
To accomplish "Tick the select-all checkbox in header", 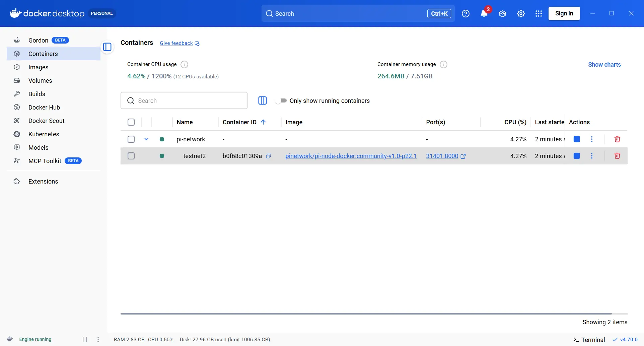I will (x=131, y=122).
